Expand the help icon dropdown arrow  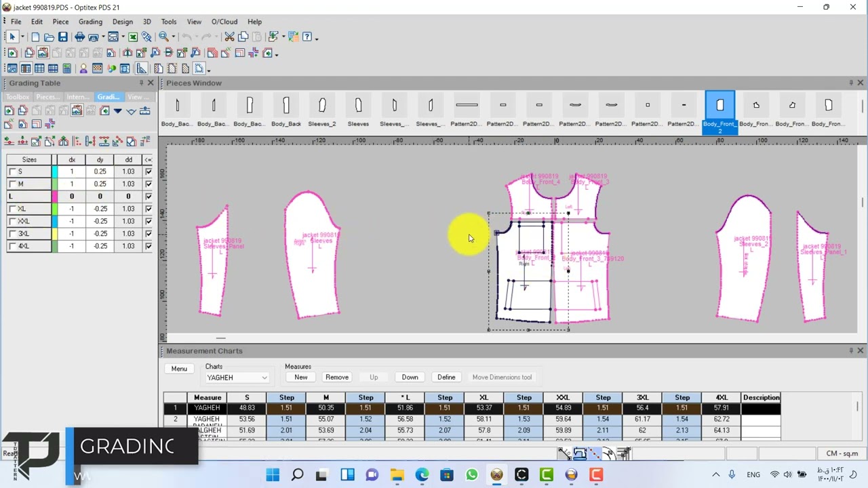[317, 38]
